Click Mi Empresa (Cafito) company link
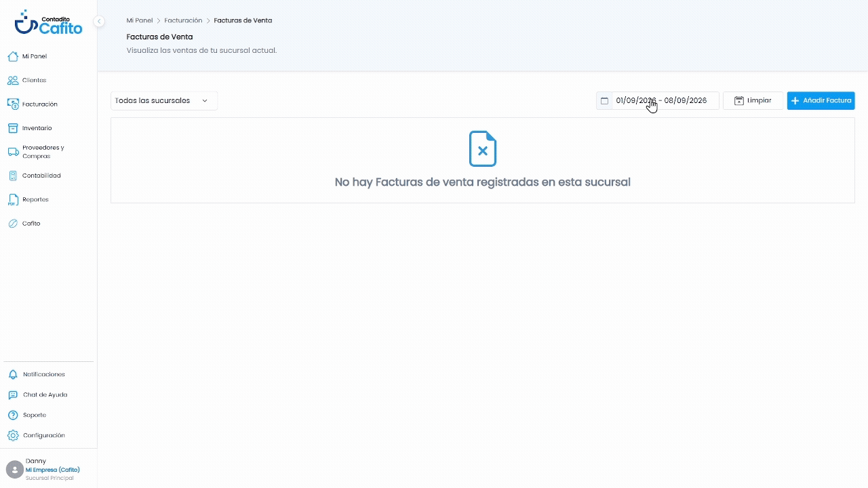The width and height of the screenshot is (868, 488). pos(53,470)
